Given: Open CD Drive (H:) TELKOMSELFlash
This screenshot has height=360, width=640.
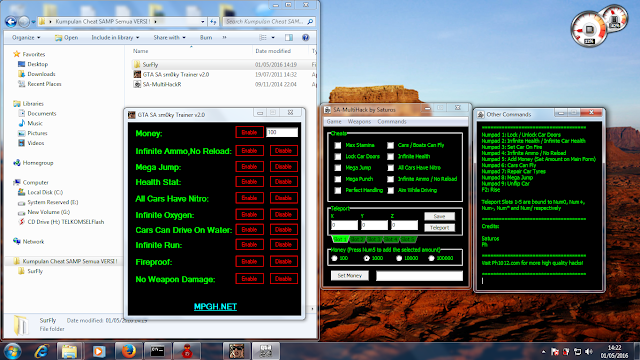Looking at the screenshot, I should coord(65,222).
